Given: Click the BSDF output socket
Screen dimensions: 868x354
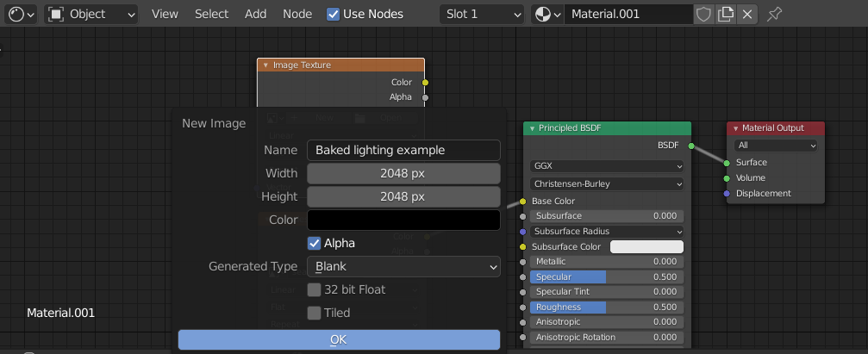Looking at the screenshot, I should click(x=690, y=146).
